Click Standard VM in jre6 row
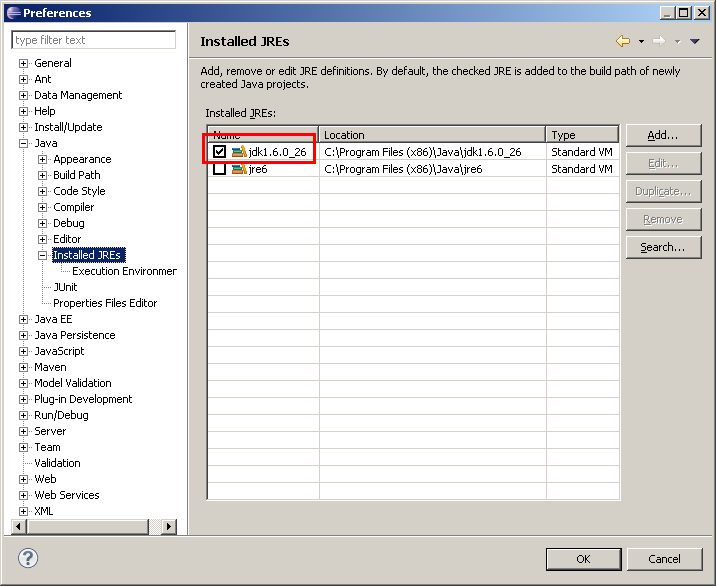 pyautogui.click(x=582, y=169)
